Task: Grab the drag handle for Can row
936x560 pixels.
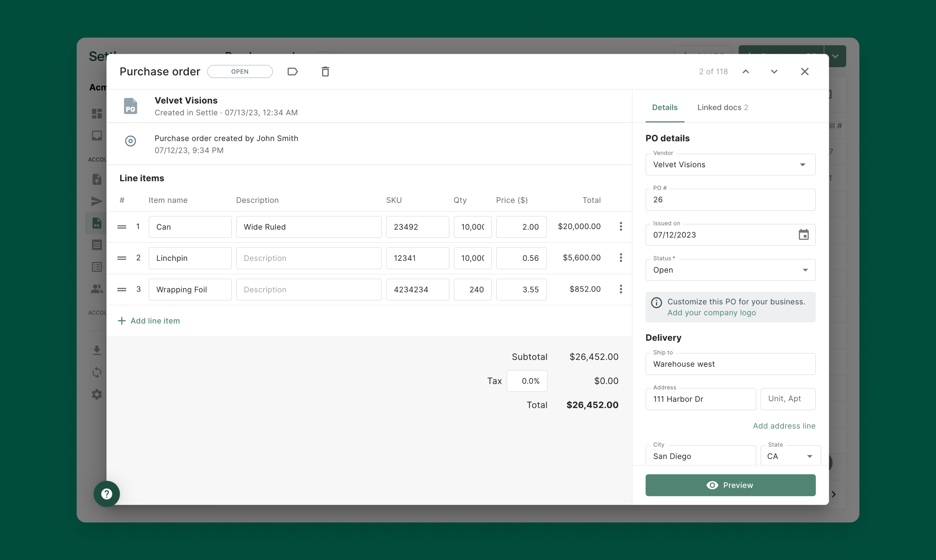Action: coord(122,227)
